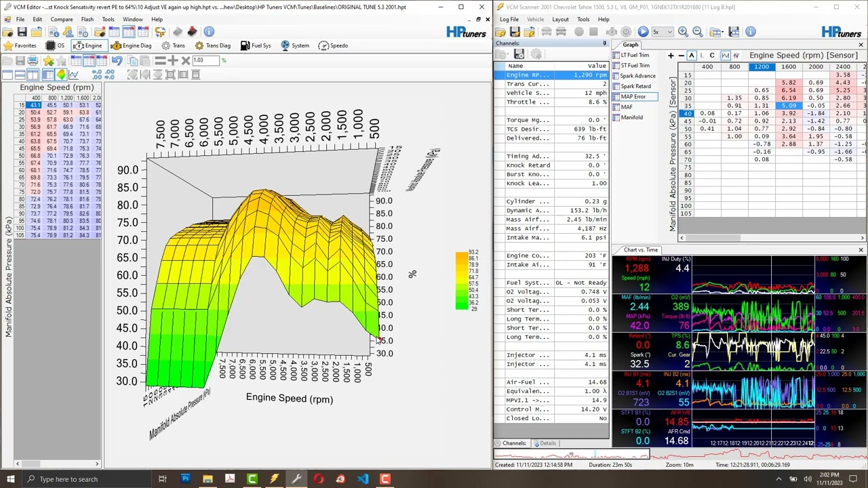Save the tune using VCM Editor's save icon

point(22,32)
